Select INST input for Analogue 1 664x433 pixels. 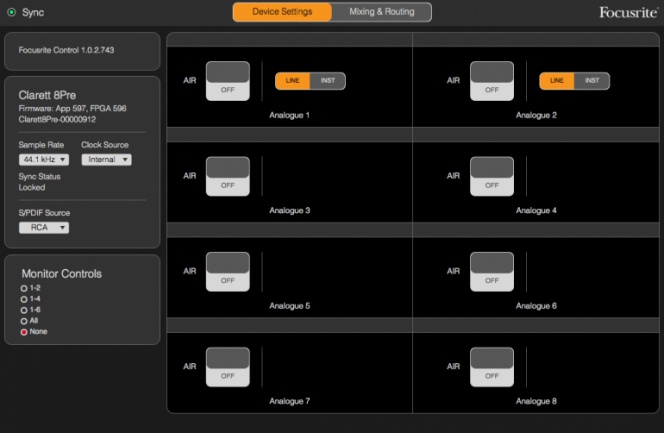(x=328, y=80)
